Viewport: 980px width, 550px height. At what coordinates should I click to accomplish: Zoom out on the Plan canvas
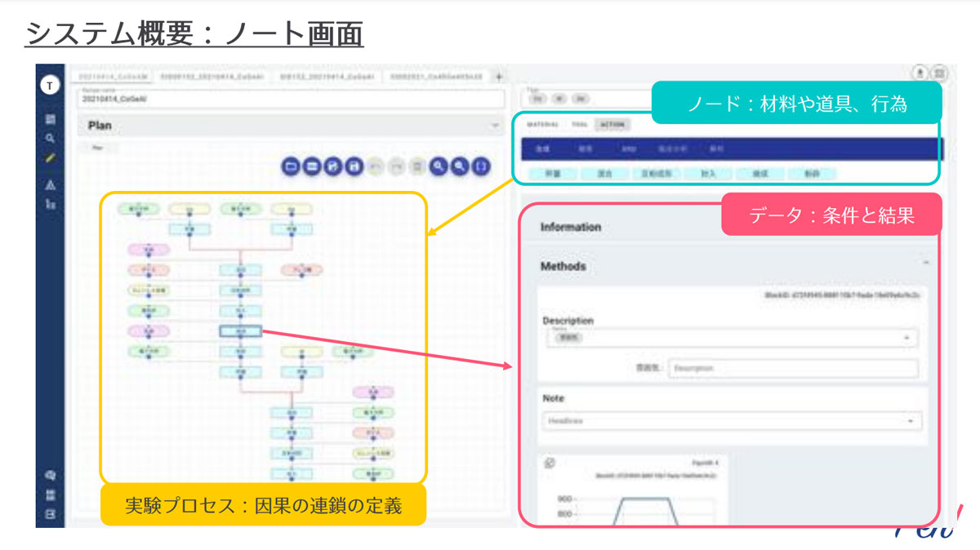pyautogui.click(x=461, y=166)
